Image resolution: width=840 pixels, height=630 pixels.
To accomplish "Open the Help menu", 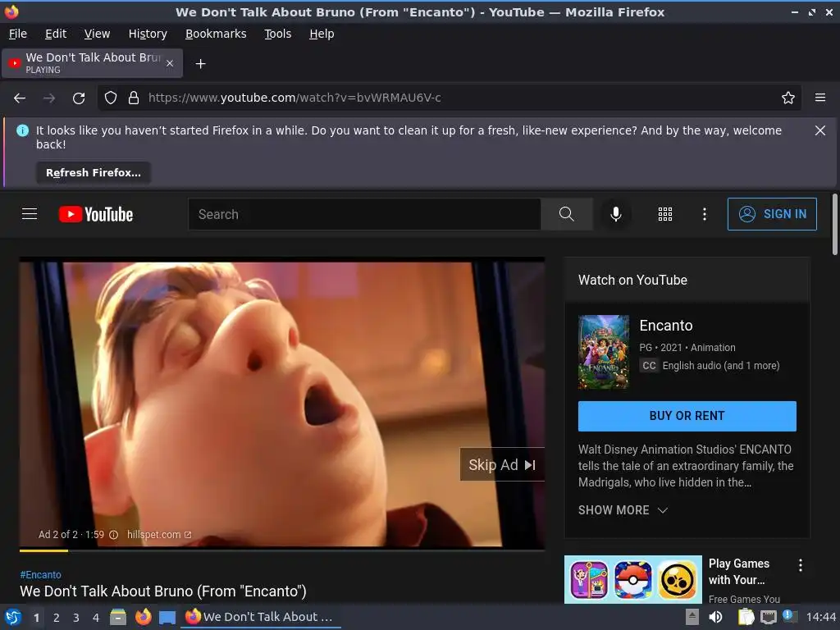I will (x=322, y=34).
